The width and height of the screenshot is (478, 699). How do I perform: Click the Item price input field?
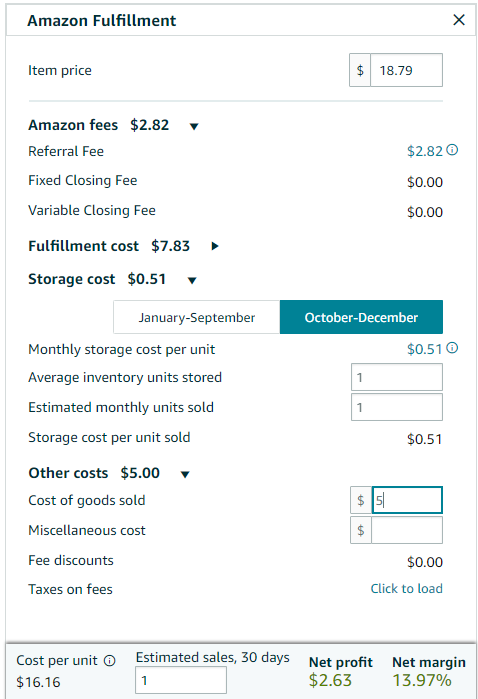click(406, 70)
